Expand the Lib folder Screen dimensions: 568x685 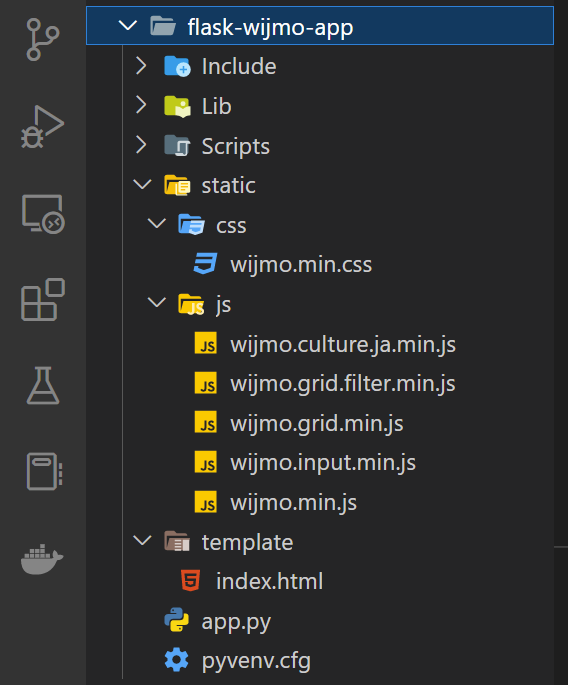click(141, 105)
